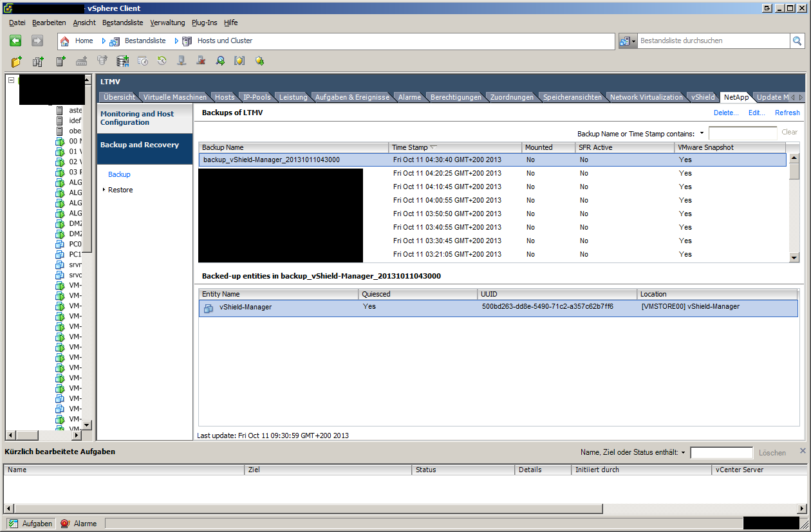Open the search type dropdown beside inventory search
811x532 pixels.
628,41
